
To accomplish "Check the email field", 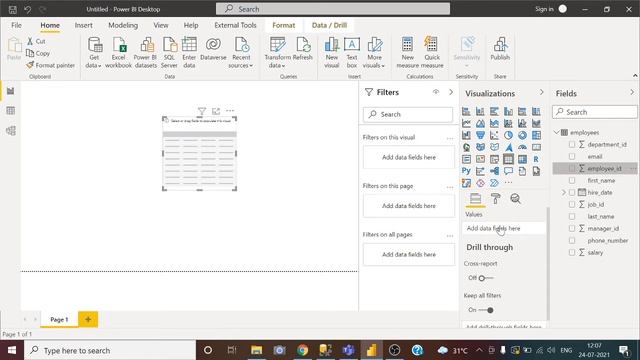I will pos(572,156).
